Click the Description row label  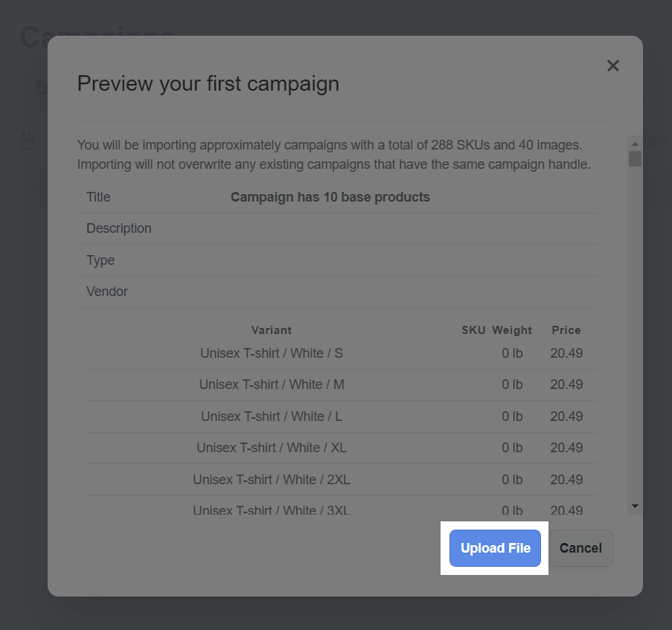click(119, 228)
